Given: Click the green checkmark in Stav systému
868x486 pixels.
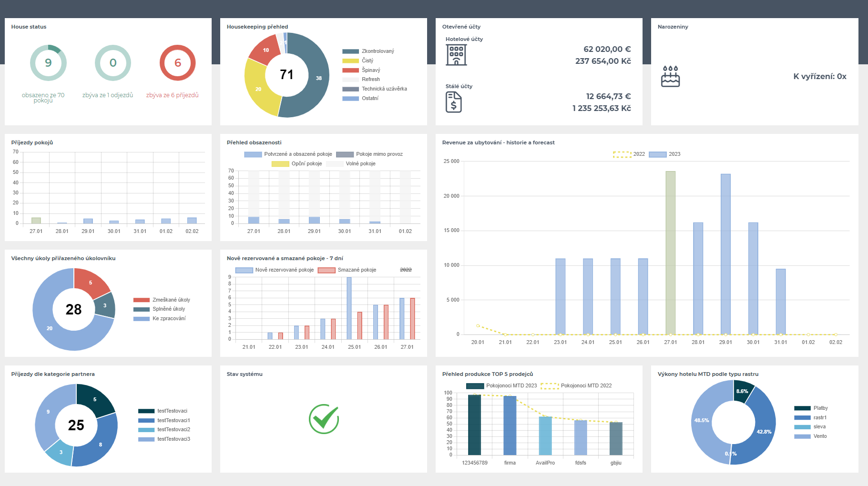Looking at the screenshot, I should click(324, 419).
